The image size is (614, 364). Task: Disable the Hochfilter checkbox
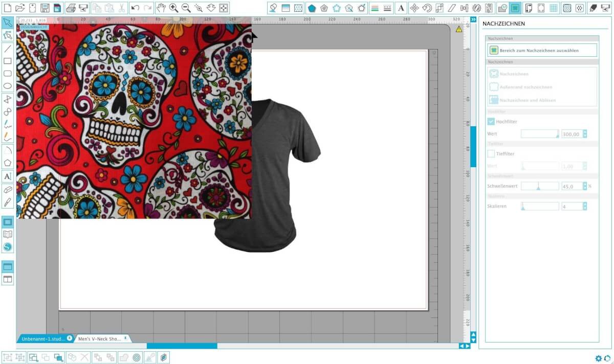tap(491, 122)
